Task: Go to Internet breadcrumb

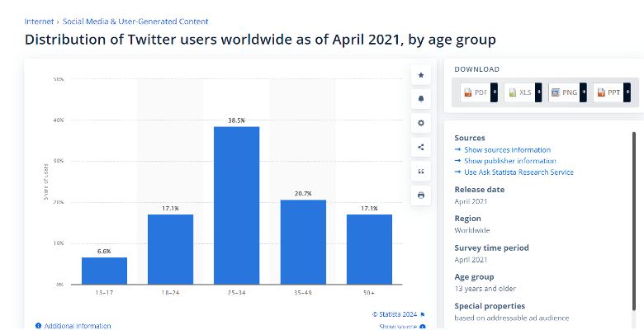Action: coord(39,21)
